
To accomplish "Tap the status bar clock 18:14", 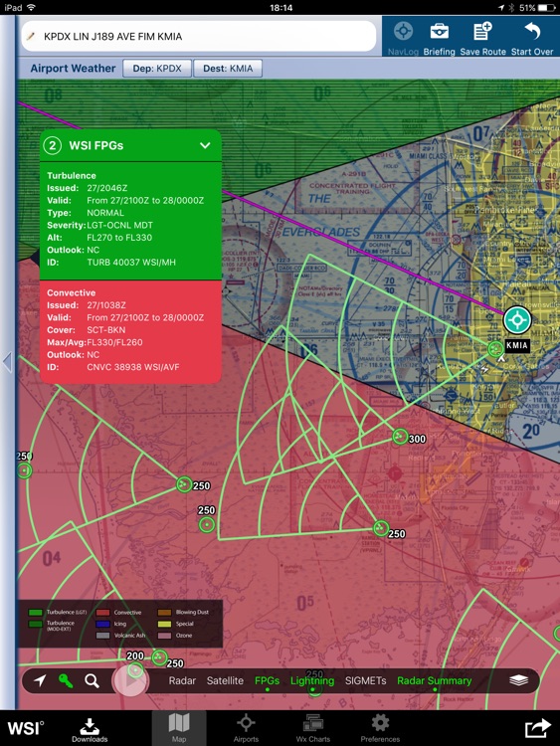I will 280,8.
